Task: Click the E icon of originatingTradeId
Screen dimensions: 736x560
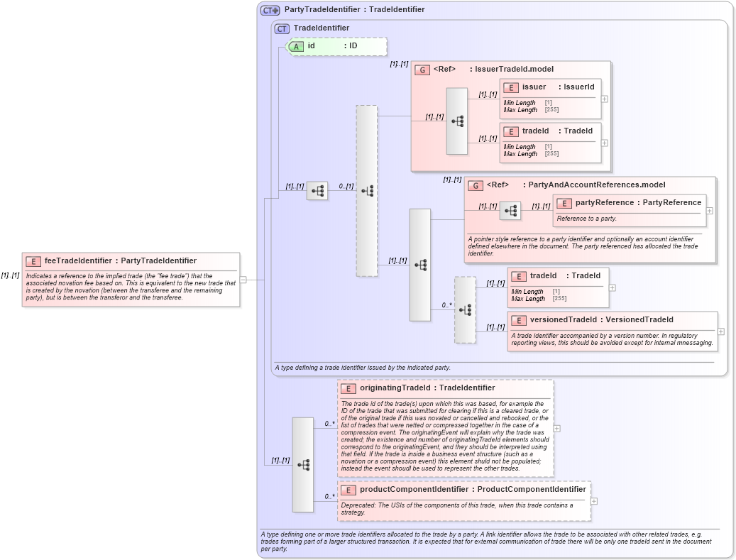Action: (348, 389)
